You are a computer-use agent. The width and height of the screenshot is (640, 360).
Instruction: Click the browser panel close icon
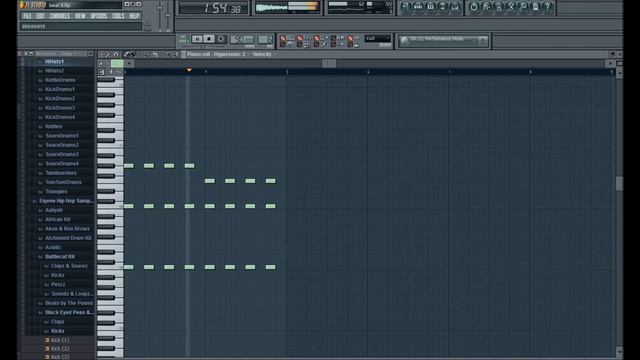click(90, 54)
